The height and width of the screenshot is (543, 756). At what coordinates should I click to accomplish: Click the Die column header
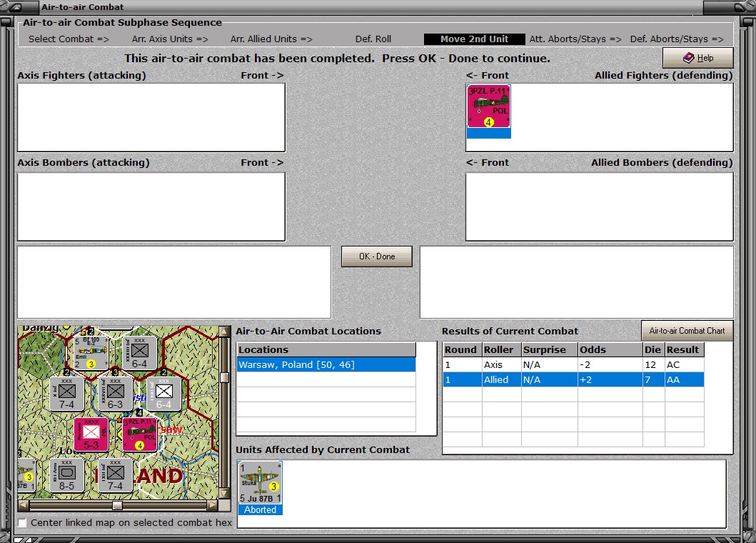click(x=654, y=349)
